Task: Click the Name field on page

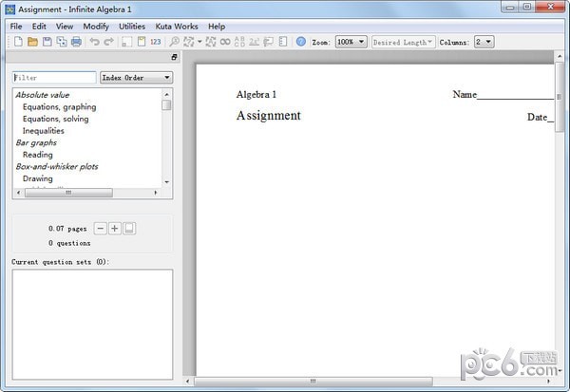Action: pyautogui.click(x=503, y=95)
